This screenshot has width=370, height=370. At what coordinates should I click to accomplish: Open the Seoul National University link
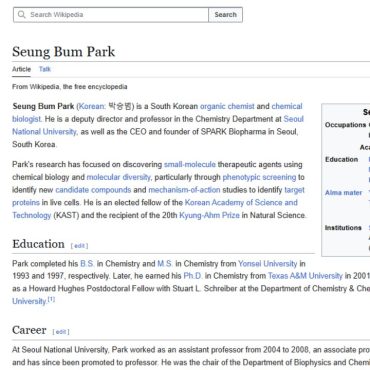click(158, 125)
